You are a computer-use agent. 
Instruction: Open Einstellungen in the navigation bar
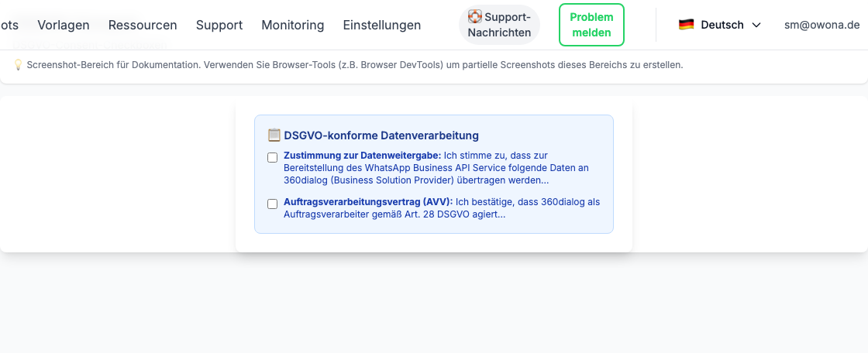click(x=382, y=25)
